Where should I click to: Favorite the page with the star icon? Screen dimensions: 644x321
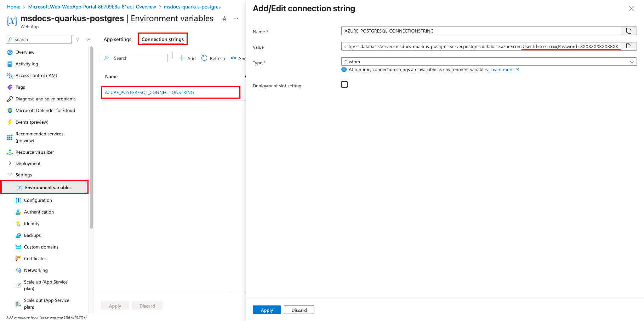click(224, 19)
